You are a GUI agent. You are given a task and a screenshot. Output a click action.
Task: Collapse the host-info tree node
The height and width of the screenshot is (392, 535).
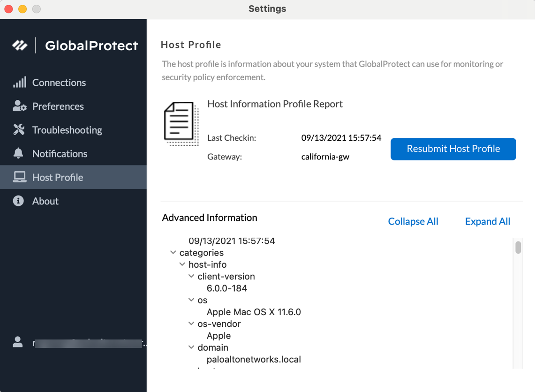182,264
